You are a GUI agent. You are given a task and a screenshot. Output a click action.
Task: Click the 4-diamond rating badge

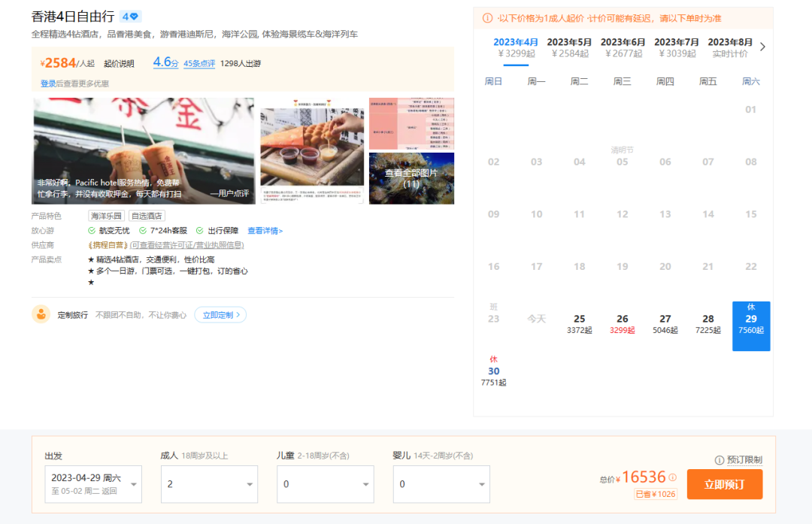coord(131,17)
